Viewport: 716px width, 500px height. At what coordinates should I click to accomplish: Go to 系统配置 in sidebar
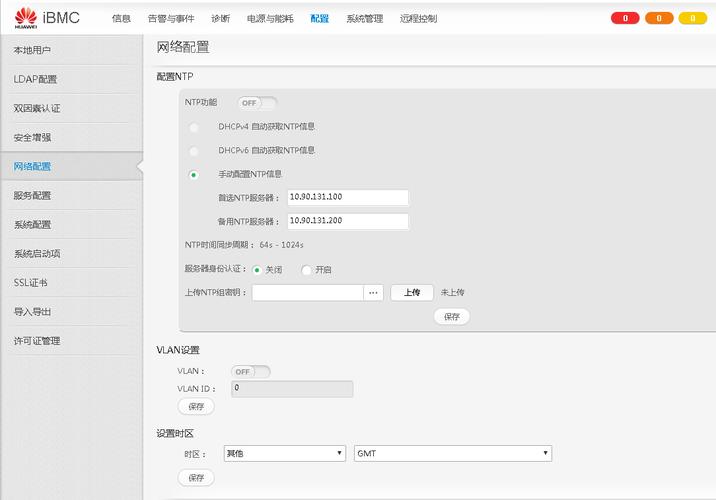point(72,224)
